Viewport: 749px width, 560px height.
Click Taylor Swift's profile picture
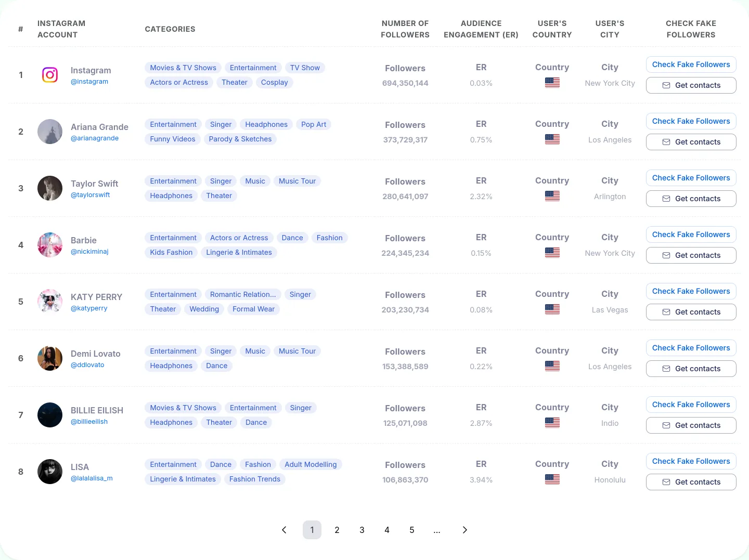[50, 188]
